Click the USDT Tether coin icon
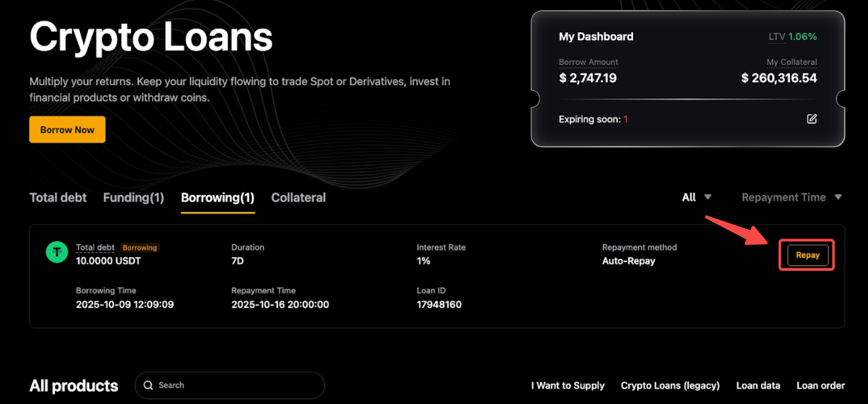868x404 pixels. 57,253
